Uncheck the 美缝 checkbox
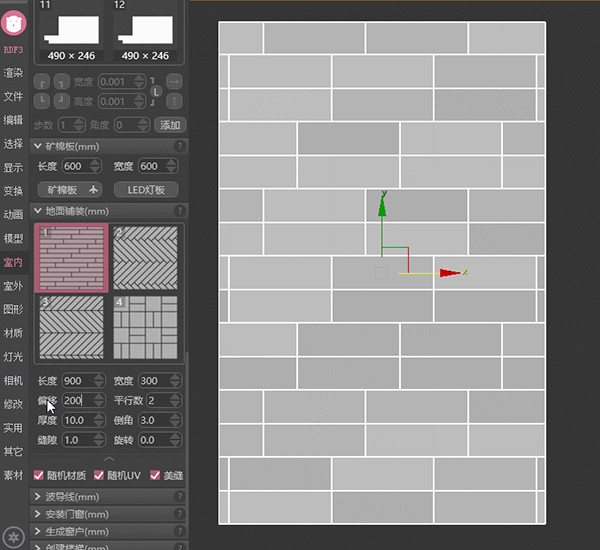This screenshot has width=600, height=550. (x=155, y=475)
